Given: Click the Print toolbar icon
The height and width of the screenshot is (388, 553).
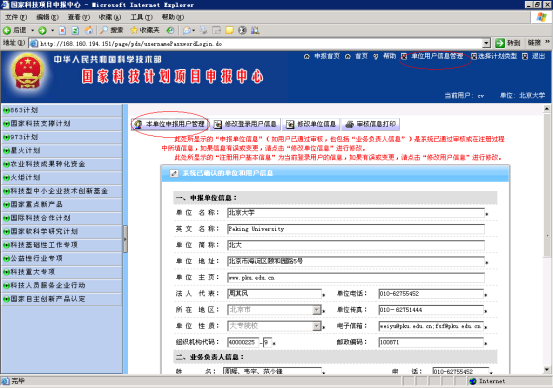Looking at the screenshot, I should point(203,30).
